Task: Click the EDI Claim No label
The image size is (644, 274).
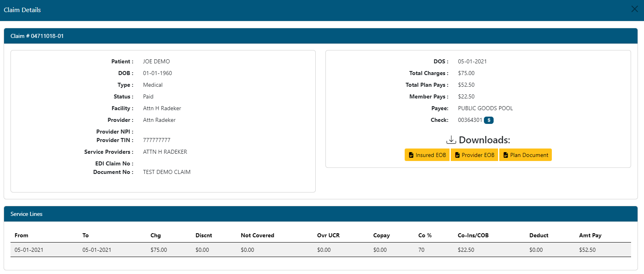Action: (x=114, y=163)
